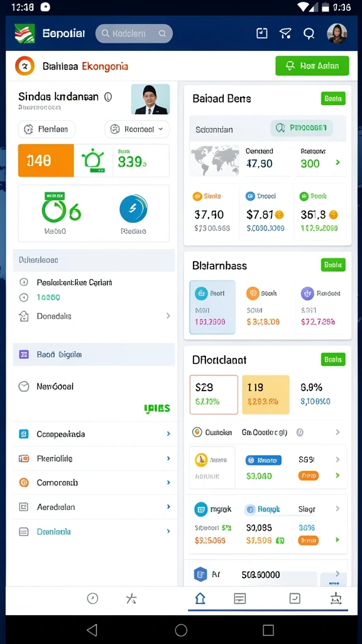The height and width of the screenshot is (644, 362).
Task: Select the green light bulb icon
Action: pos(93,160)
